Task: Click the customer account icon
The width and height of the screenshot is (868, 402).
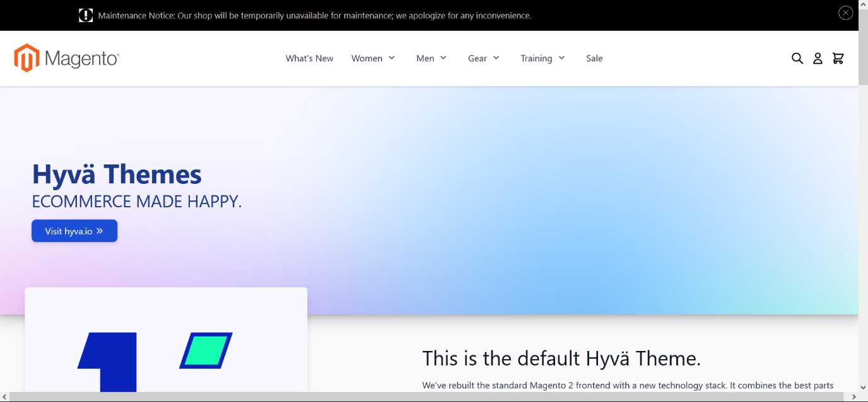Action: [818, 59]
